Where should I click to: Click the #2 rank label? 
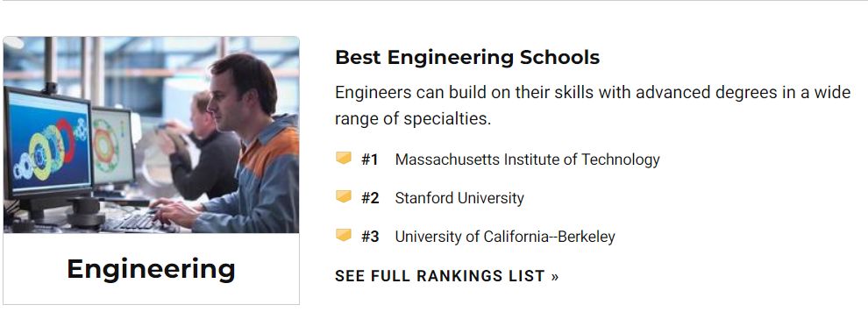[x=370, y=198]
